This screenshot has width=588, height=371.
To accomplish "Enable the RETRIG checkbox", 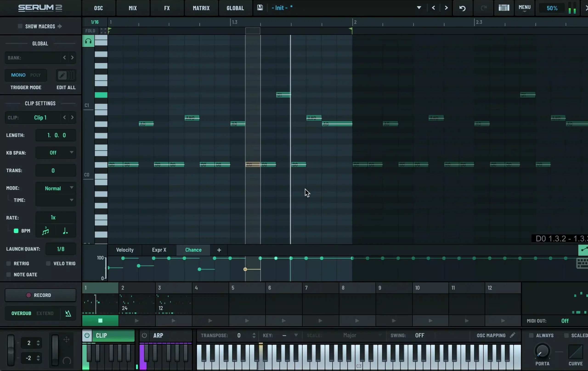I will pyautogui.click(x=8, y=263).
